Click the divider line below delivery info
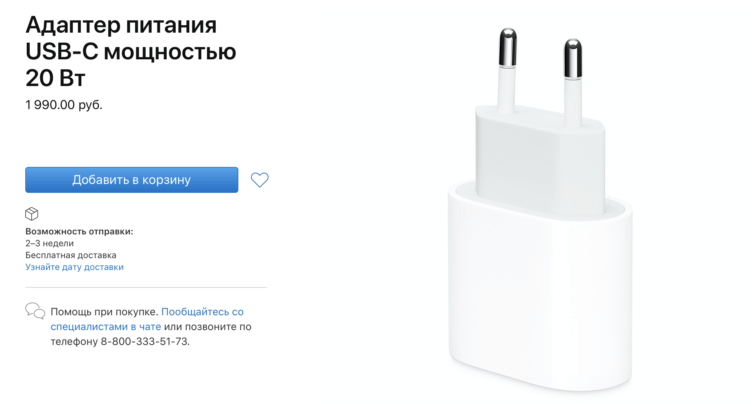Screen dimensions: 750x408 click(146, 287)
